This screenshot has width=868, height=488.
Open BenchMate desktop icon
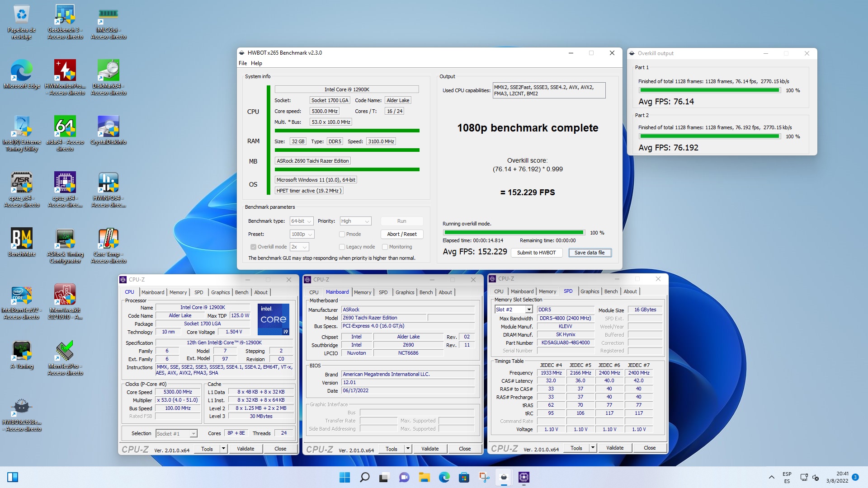pyautogui.click(x=21, y=243)
